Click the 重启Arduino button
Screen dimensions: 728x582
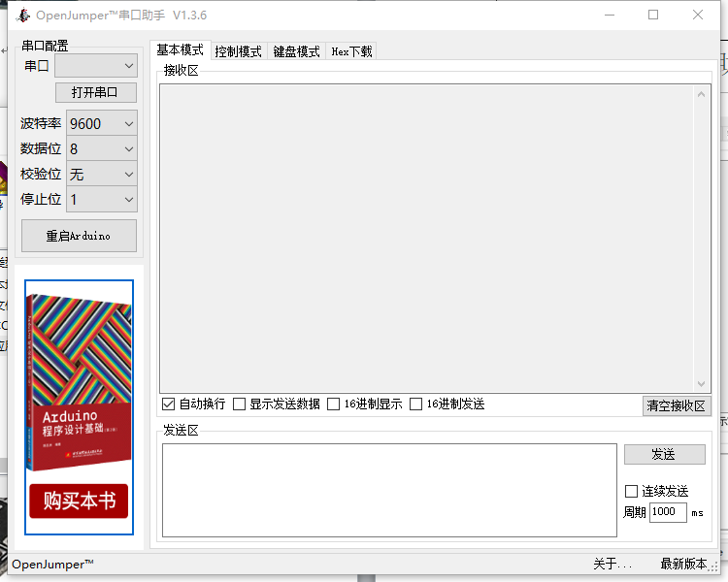(79, 236)
